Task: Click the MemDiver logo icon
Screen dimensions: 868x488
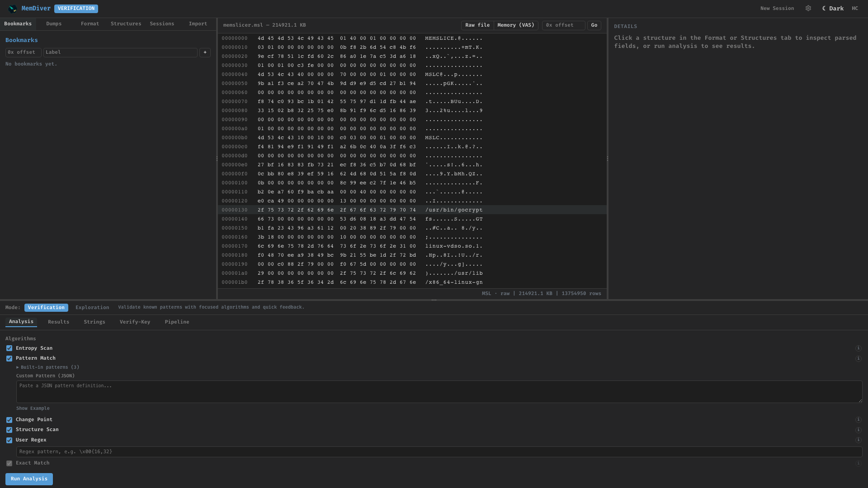Action: 13,9
